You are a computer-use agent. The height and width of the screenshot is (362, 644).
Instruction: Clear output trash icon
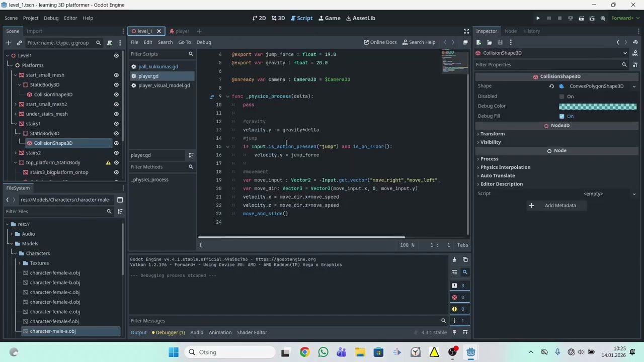click(x=454, y=260)
